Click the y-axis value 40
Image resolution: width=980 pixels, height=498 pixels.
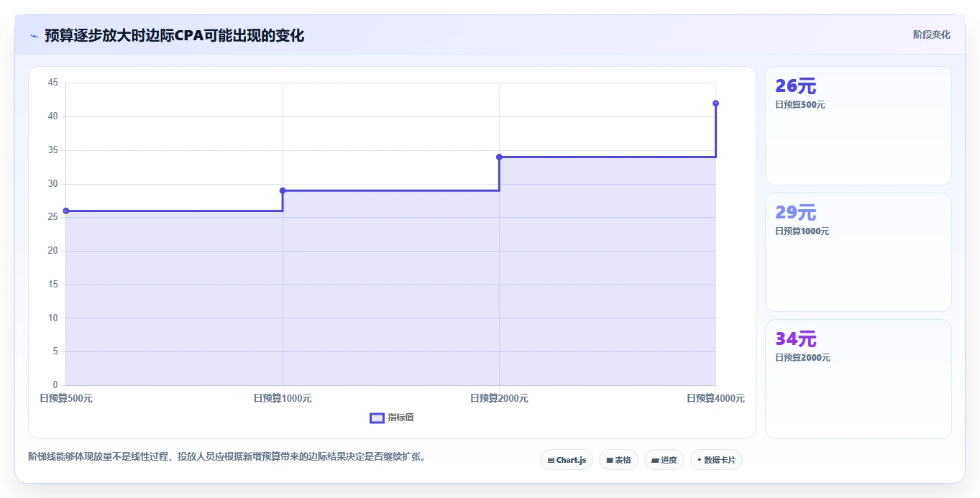52,116
